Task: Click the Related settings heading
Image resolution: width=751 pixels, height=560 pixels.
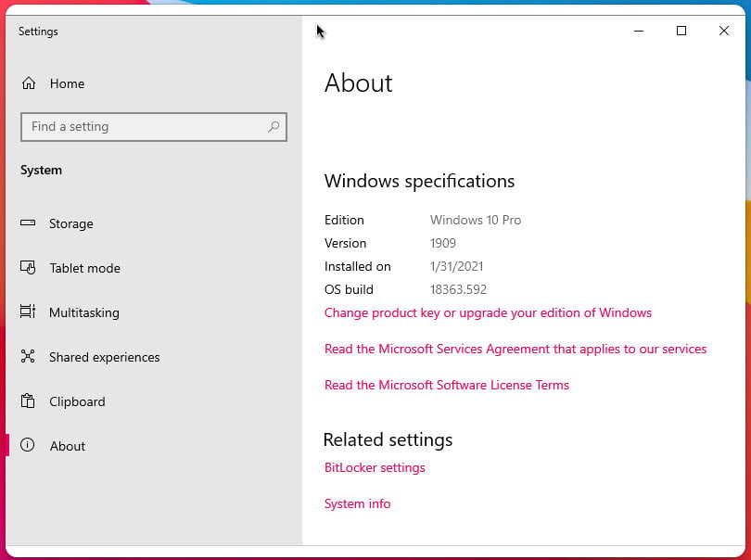Action: [388, 439]
